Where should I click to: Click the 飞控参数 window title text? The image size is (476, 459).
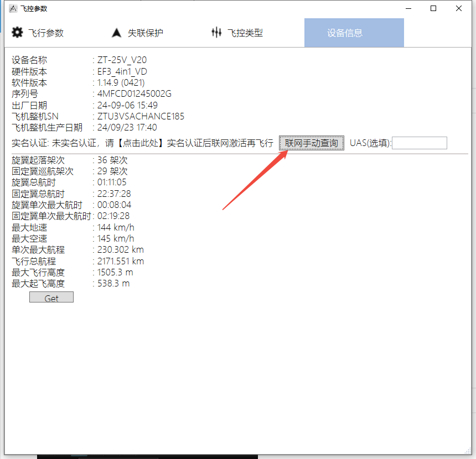click(34, 8)
